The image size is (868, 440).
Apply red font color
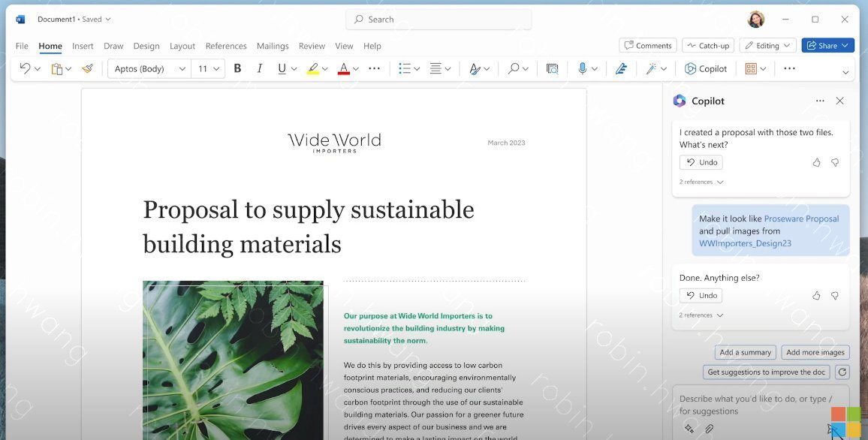344,68
